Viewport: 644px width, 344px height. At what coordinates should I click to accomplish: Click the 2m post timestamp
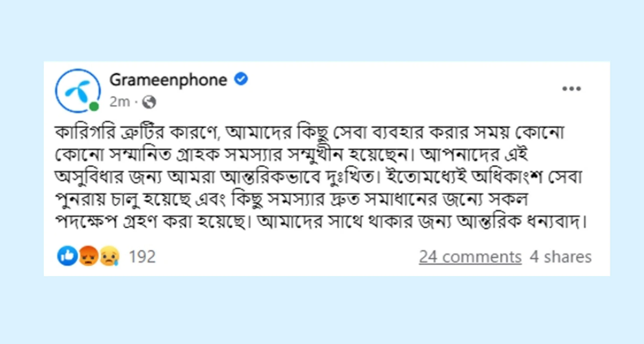click(x=120, y=102)
